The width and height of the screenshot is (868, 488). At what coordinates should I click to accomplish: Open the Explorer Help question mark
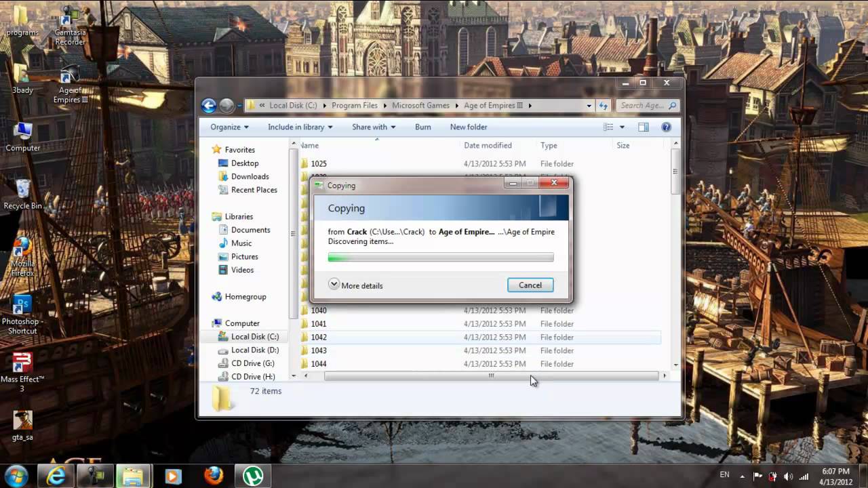click(666, 127)
